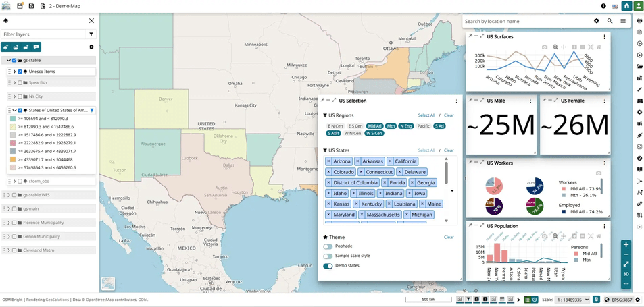
Task: Open search settings gear in search bar
Action: click(x=596, y=21)
